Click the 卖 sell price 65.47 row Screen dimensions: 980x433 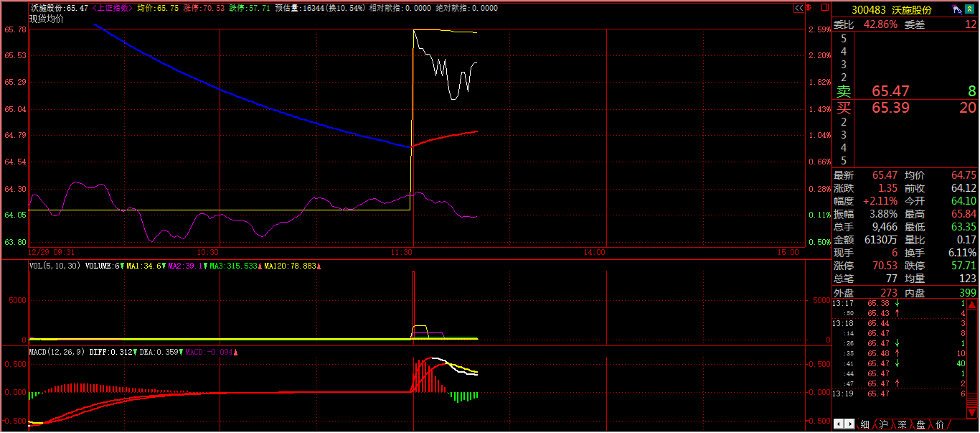click(x=905, y=91)
